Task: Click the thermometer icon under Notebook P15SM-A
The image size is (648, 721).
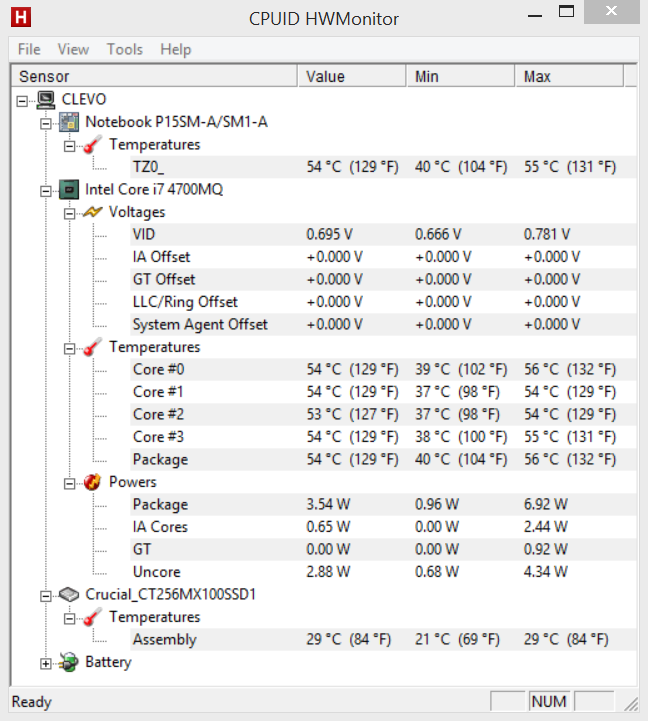Action: click(x=92, y=145)
